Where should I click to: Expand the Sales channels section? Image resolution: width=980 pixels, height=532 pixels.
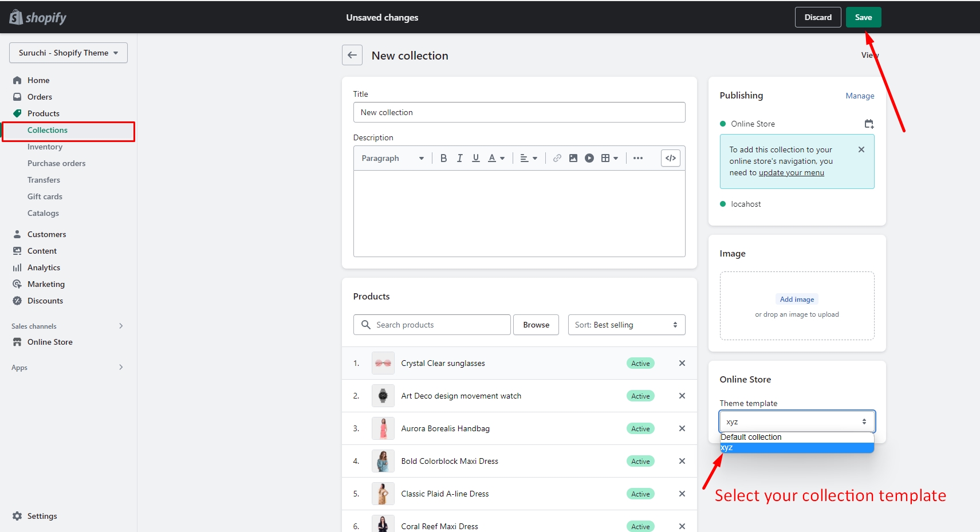pos(120,326)
